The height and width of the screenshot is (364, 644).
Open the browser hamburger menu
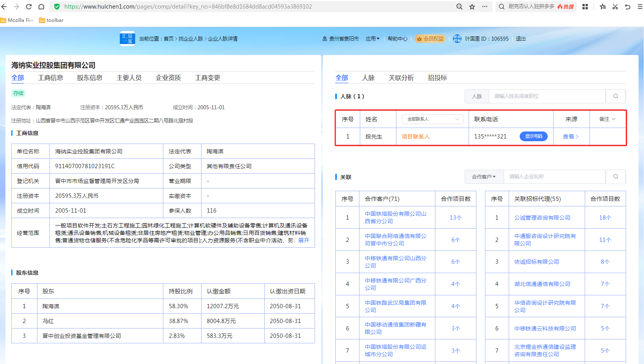(x=640, y=7)
